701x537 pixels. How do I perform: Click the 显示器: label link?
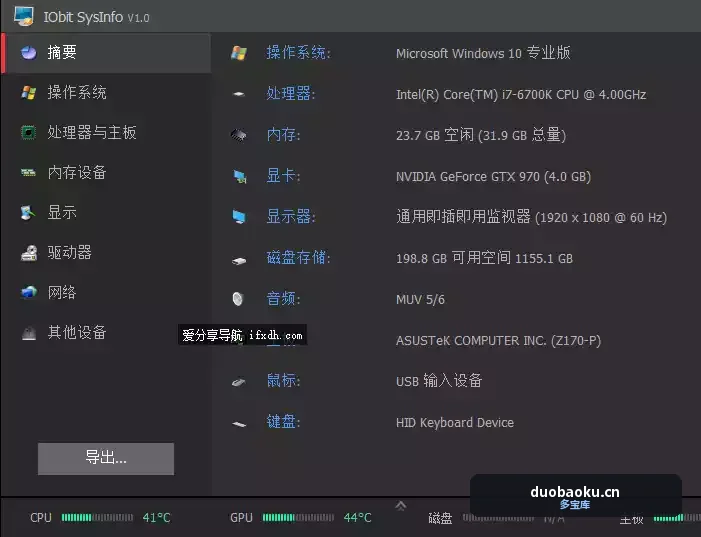coord(291,216)
